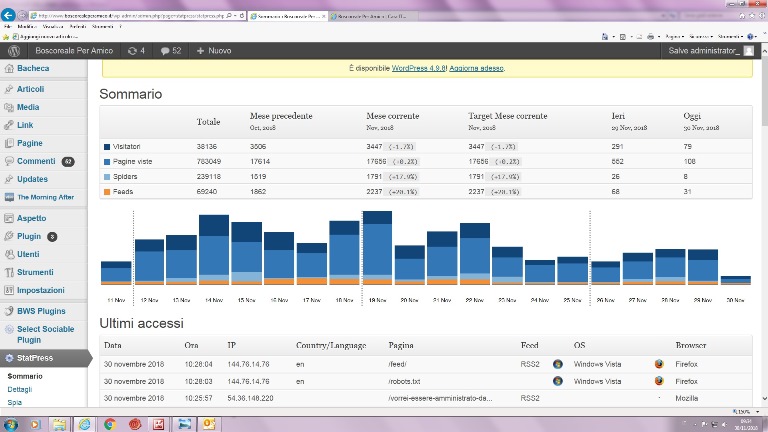Open the Utenti menu
Image resolution: width=768 pixels, height=432 pixels.
pyautogui.click(x=28, y=254)
